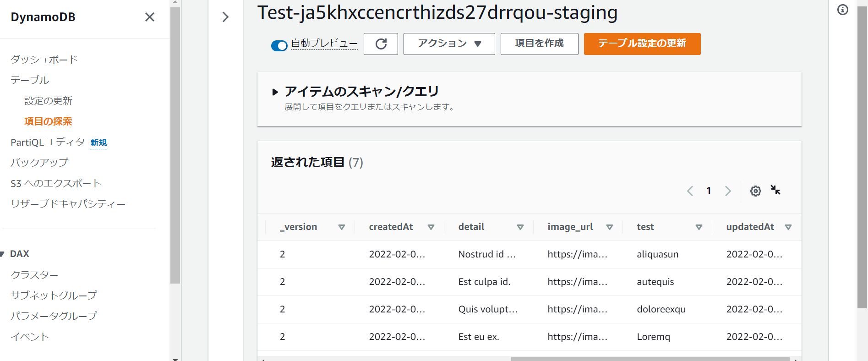The height and width of the screenshot is (361, 868).
Task: Open リザーブドキャパシティー in sidebar
Action: (68, 204)
